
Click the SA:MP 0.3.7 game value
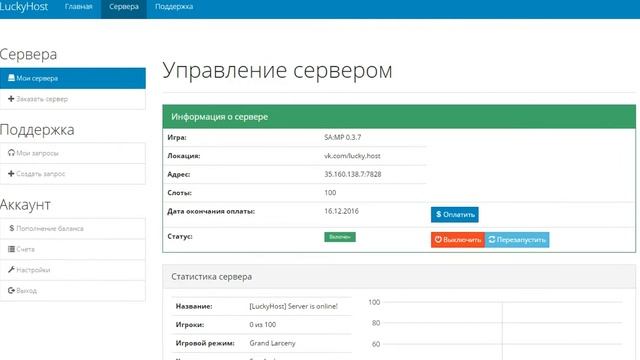pos(342,138)
